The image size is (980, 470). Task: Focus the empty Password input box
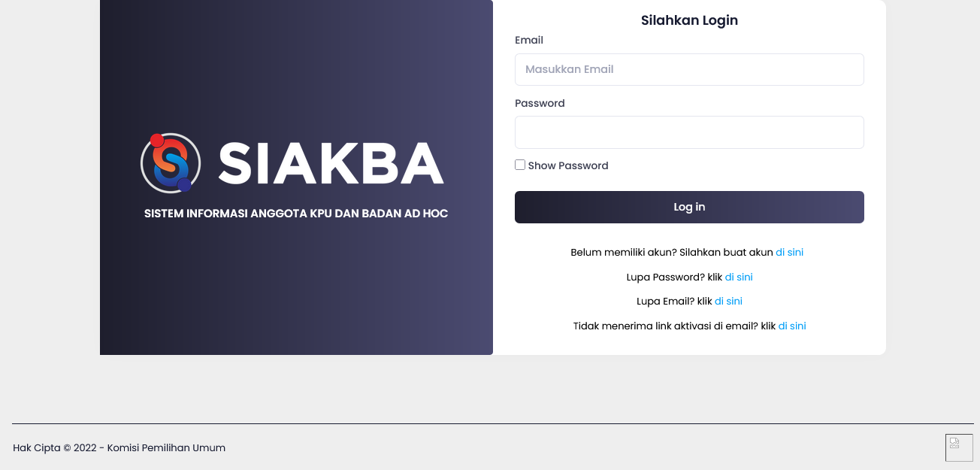pyautogui.click(x=689, y=132)
